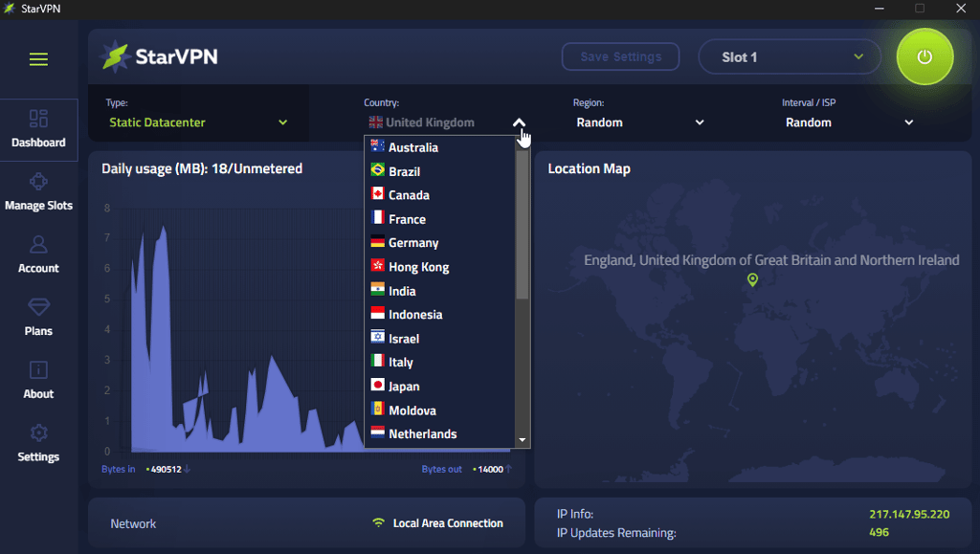This screenshot has height=554, width=980.
Task: Click the Netherlands flag icon
Action: point(377,432)
